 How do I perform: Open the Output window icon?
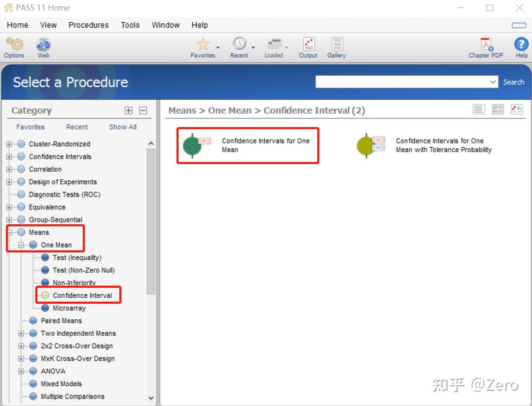[x=309, y=44]
